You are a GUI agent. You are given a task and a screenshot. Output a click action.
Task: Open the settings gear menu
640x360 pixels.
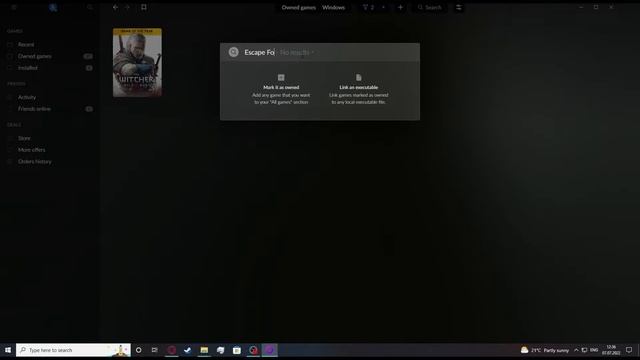point(13,7)
